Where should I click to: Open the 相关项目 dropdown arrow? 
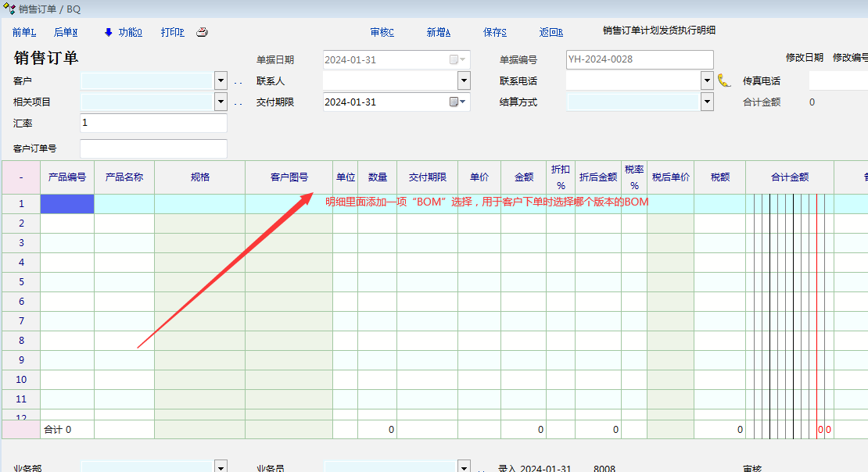point(221,102)
